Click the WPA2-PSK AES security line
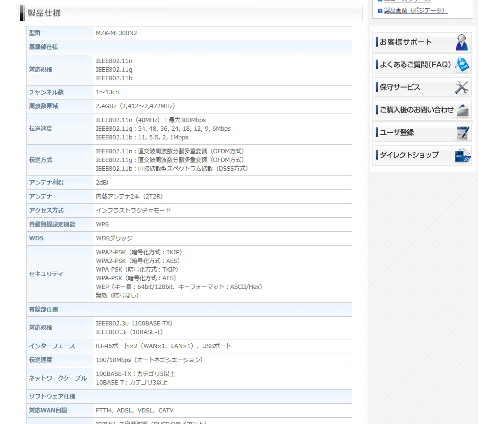This screenshot has width=504, height=424. 138,261
